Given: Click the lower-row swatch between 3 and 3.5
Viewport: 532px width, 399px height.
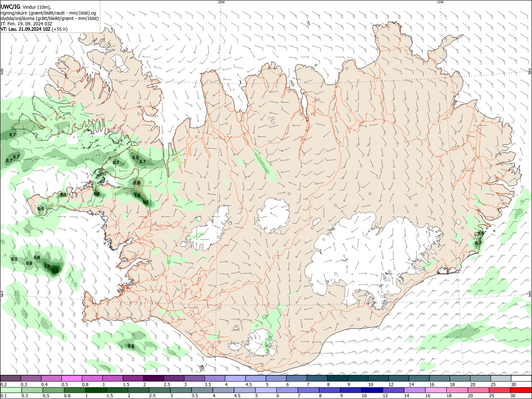Looking at the screenshot, I should [x=181, y=390].
